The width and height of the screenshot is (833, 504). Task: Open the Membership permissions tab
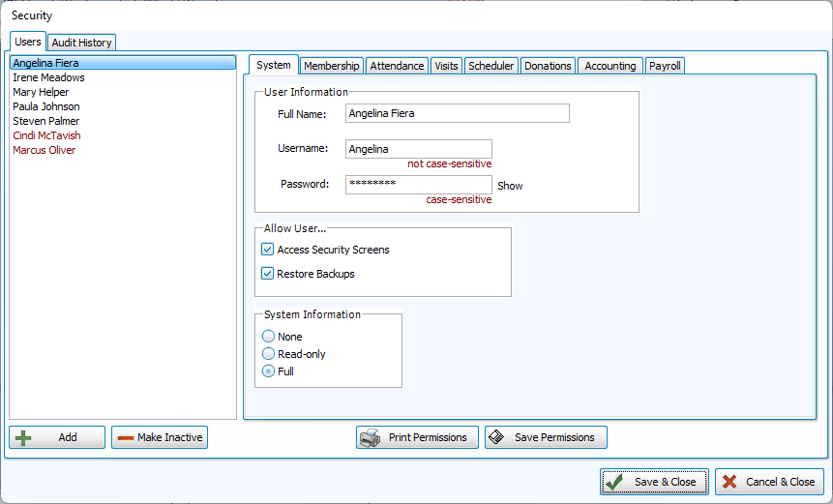[x=332, y=66]
